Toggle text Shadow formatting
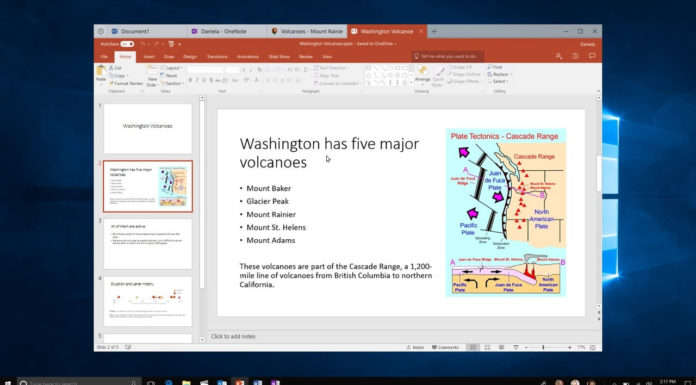The image size is (696, 385). coord(211,80)
